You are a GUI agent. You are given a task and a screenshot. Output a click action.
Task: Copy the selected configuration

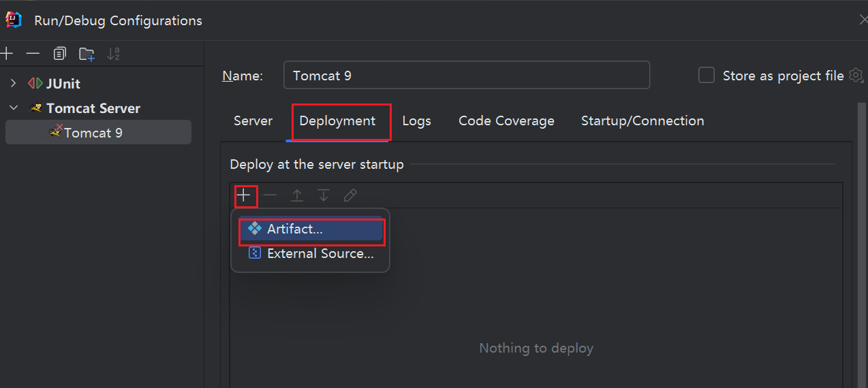point(60,53)
